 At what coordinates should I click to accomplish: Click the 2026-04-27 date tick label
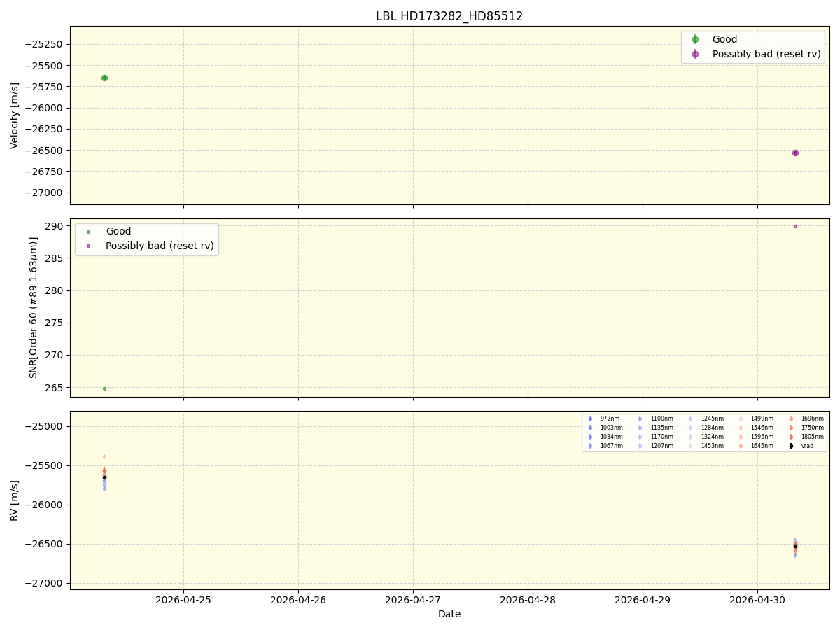[x=413, y=600]
